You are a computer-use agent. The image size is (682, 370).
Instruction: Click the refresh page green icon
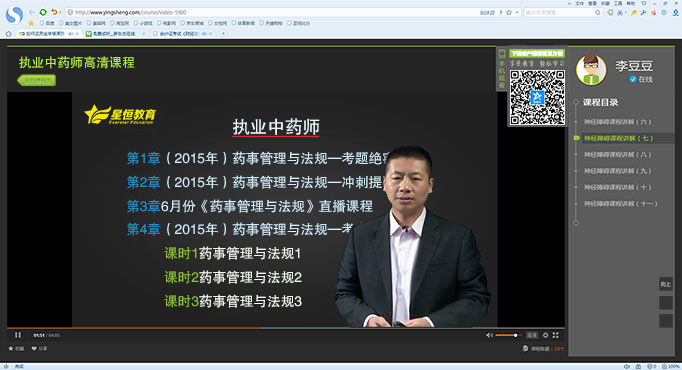[43, 12]
